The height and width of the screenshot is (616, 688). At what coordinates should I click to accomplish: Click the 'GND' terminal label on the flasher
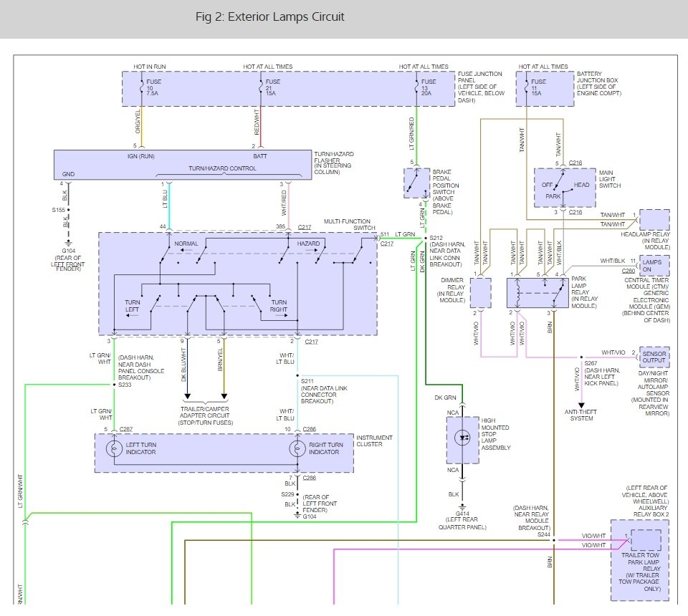69,174
